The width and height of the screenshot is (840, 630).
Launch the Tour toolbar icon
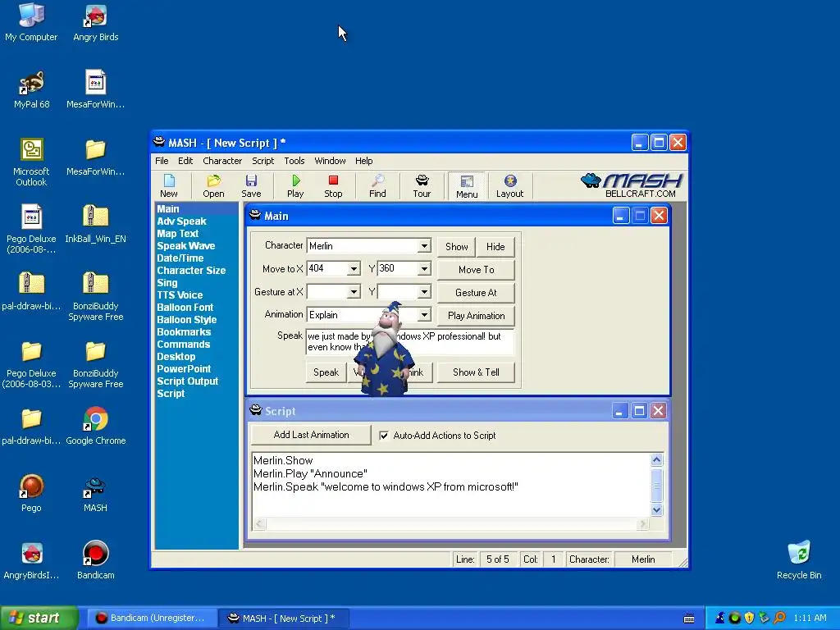pos(422,186)
